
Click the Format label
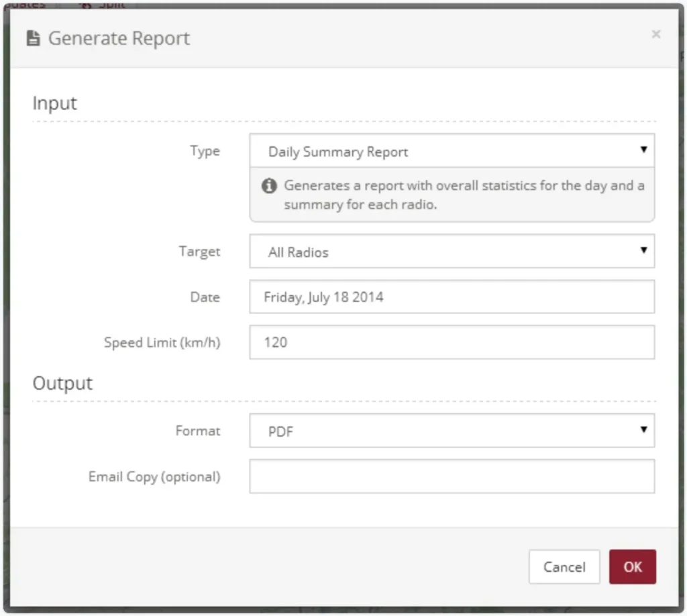coord(198,431)
